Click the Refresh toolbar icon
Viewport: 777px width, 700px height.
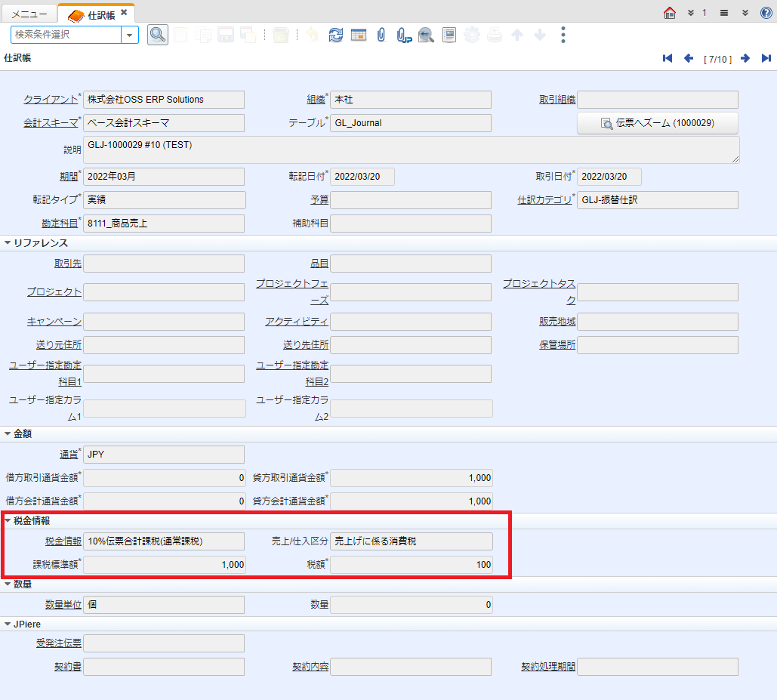pyautogui.click(x=335, y=35)
